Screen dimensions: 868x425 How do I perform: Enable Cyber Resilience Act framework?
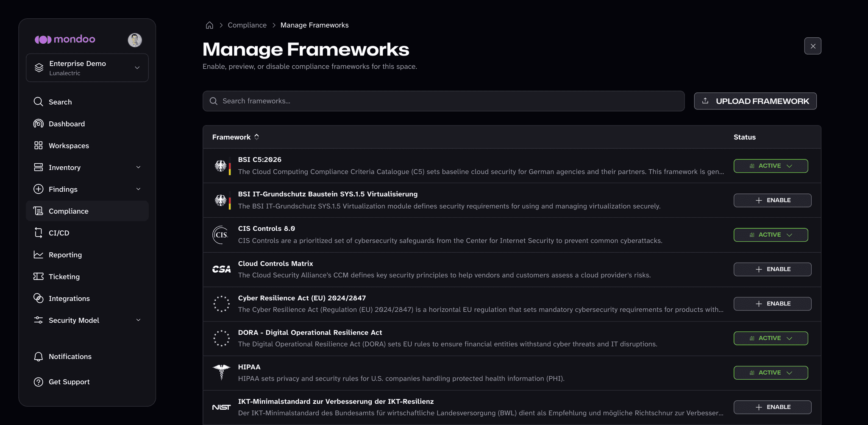click(772, 304)
